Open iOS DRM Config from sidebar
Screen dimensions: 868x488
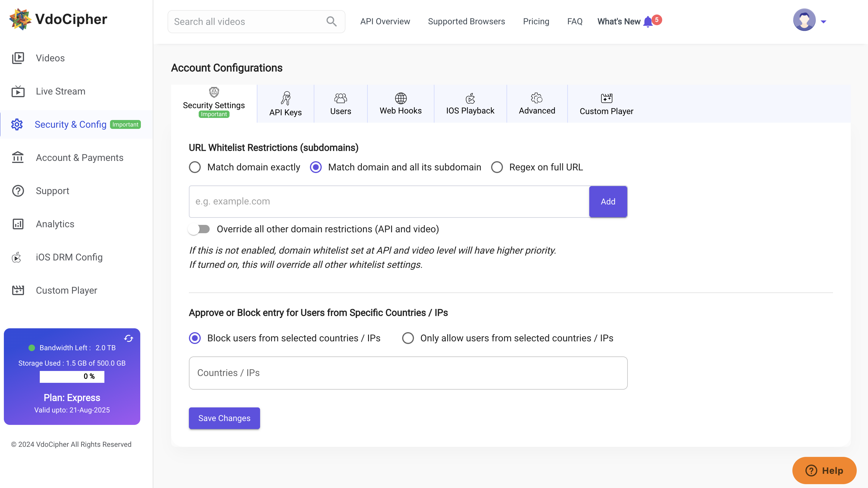point(69,257)
